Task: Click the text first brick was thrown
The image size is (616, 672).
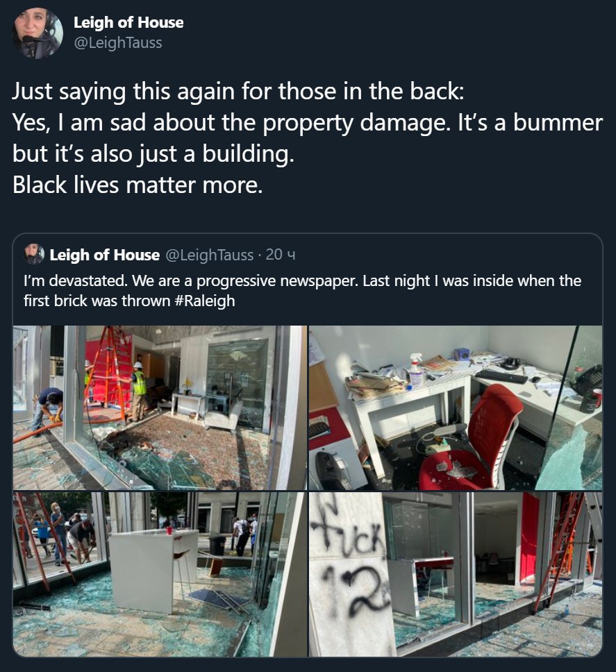Action: pyautogui.click(x=97, y=301)
